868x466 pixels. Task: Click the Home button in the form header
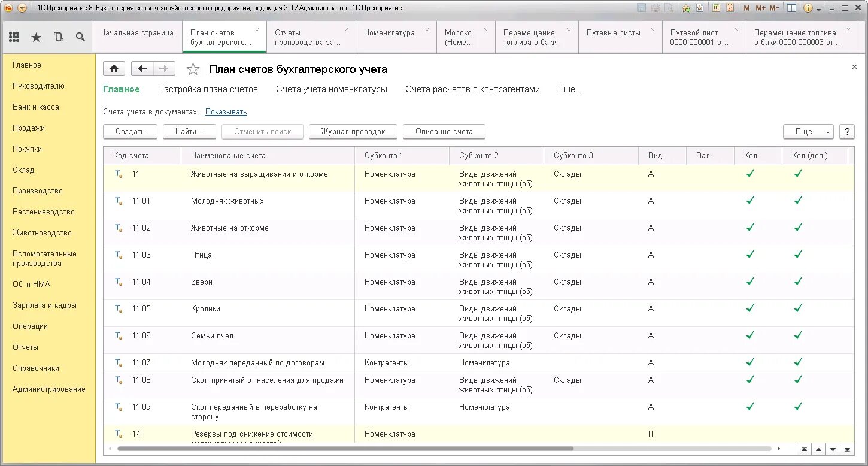(x=114, y=69)
